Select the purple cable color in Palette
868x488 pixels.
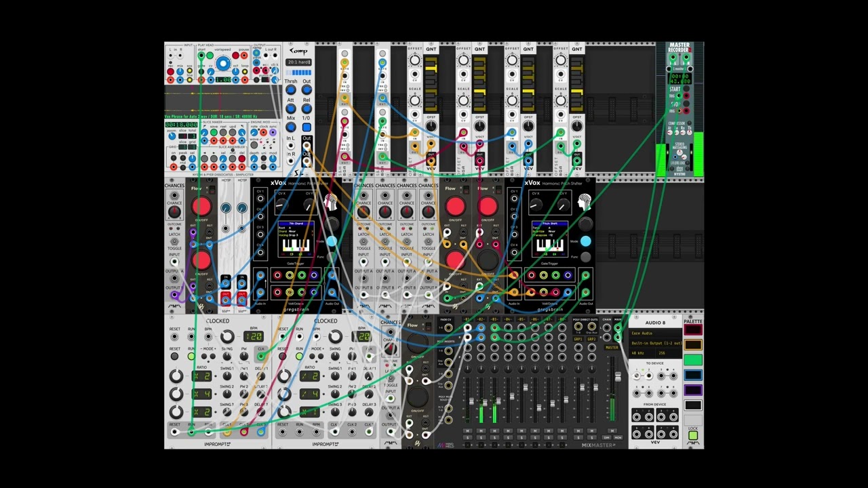click(693, 390)
